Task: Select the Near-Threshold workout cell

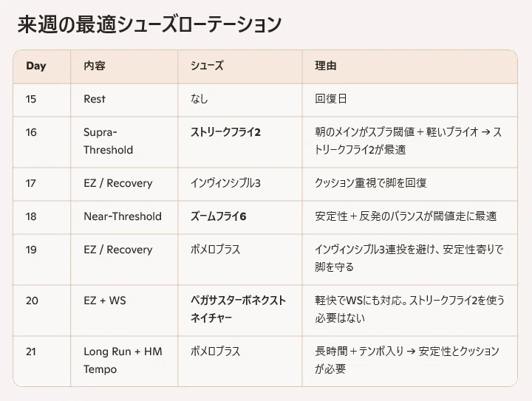Action: click(123, 216)
